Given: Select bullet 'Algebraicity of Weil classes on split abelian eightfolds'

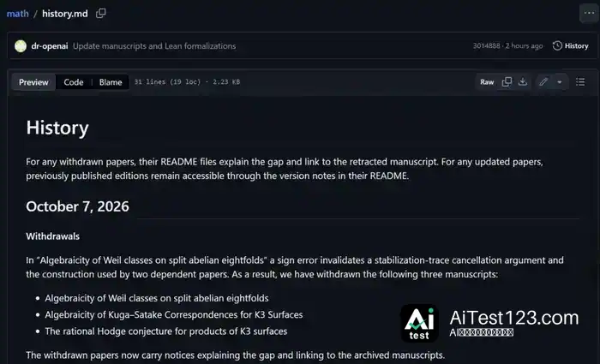Looking at the screenshot, I should pyautogui.click(x=157, y=298).
